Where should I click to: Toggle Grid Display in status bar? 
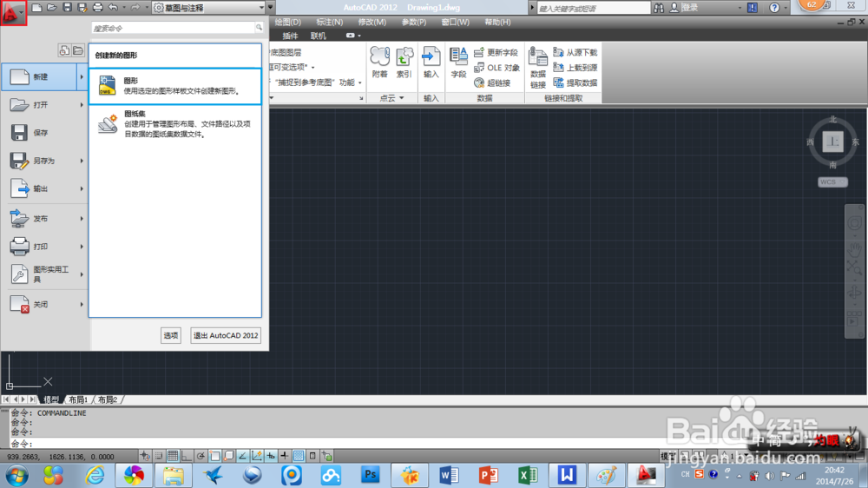click(x=173, y=456)
